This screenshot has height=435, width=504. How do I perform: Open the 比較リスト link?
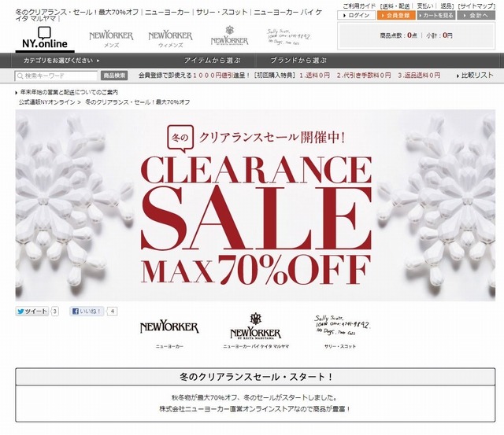point(475,76)
